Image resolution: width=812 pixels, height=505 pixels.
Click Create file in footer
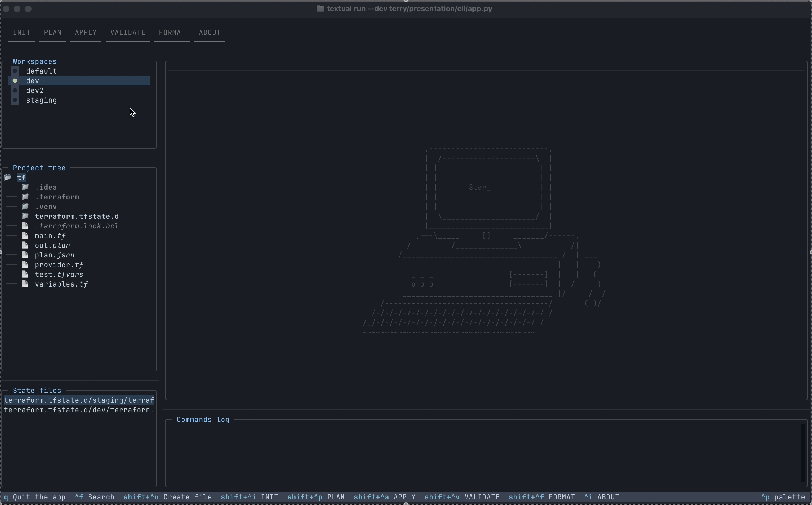pos(167,497)
